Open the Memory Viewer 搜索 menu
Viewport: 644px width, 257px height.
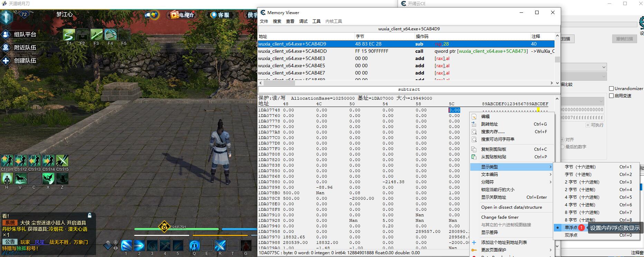tap(277, 21)
